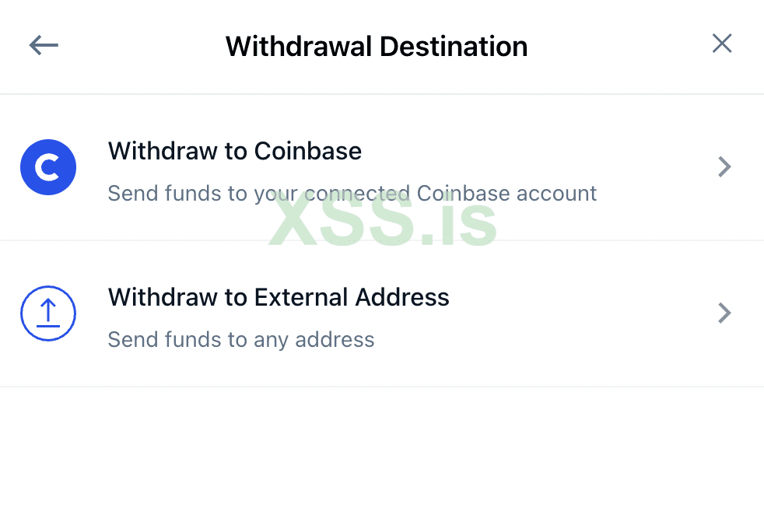This screenshot has height=532, width=764.
Task: Select the Withdraw to External Address title
Action: click(x=279, y=297)
